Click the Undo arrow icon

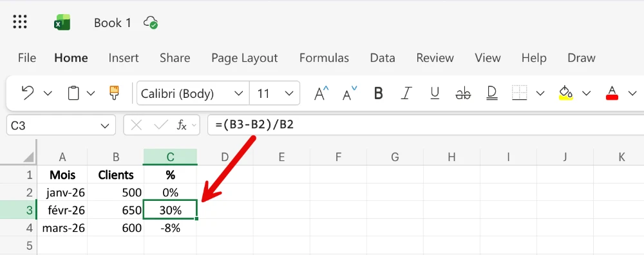27,93
